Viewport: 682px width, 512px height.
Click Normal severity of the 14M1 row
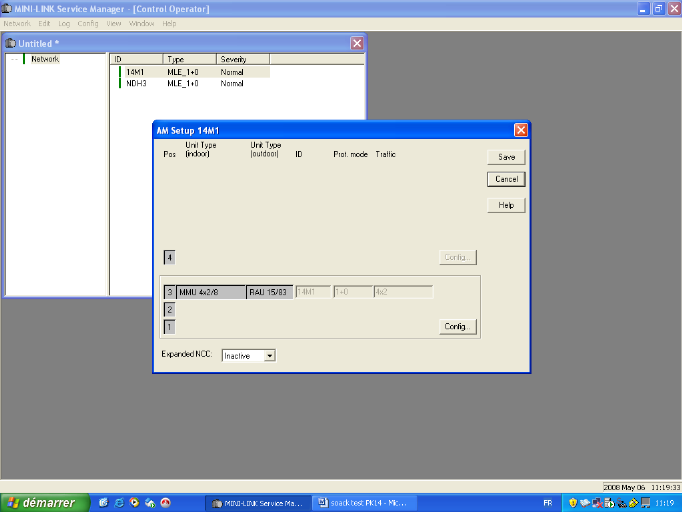click(x=232, y=72)
